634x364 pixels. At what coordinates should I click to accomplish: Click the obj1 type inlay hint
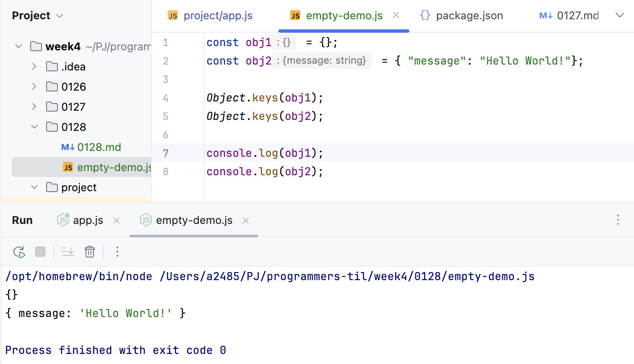click(284, 42)
